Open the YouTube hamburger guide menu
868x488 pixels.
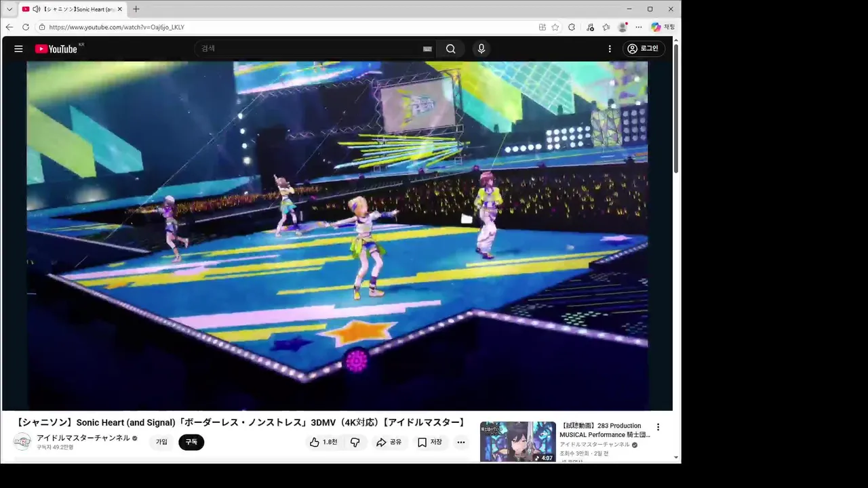coord(18,49)
